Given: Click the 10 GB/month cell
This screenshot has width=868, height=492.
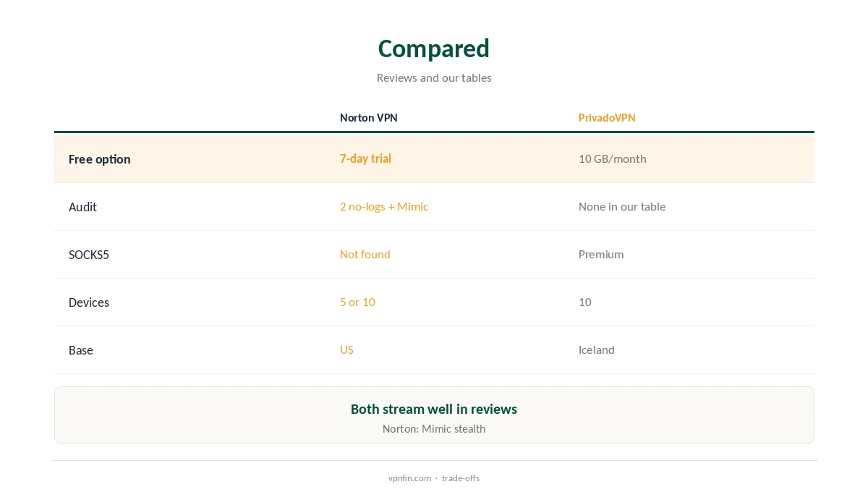Looking at the screenshot, I should [x=613, y=158].
